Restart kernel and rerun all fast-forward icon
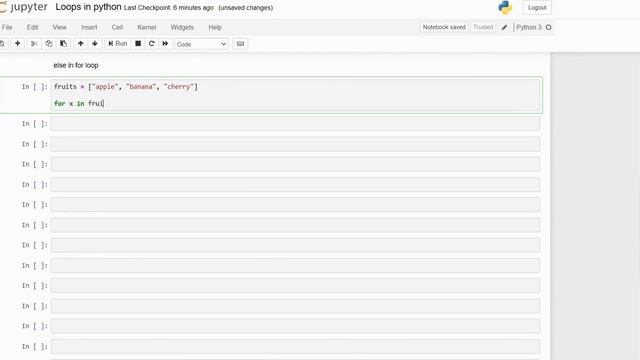The image size is (640, 360). click(165, 43)
